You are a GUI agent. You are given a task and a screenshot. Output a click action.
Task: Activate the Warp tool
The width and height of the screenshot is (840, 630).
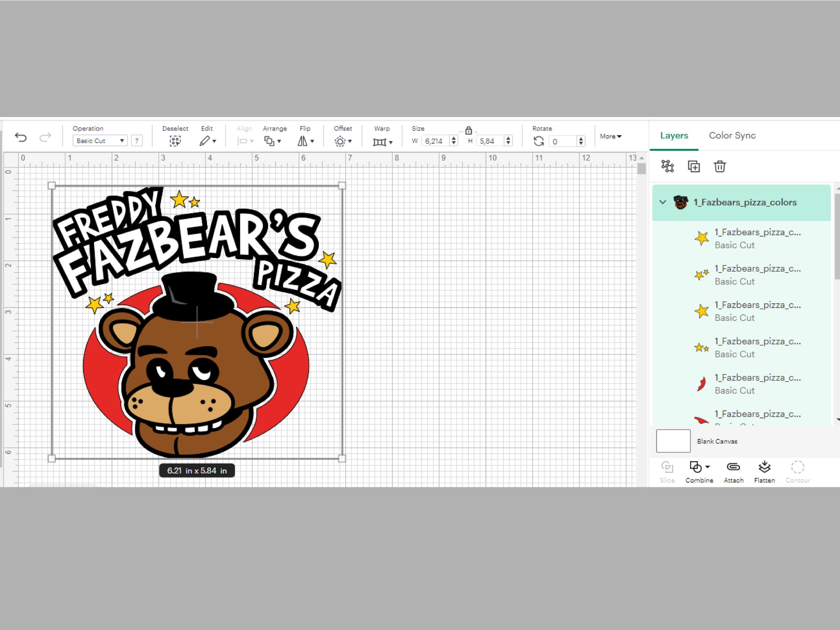380,142
